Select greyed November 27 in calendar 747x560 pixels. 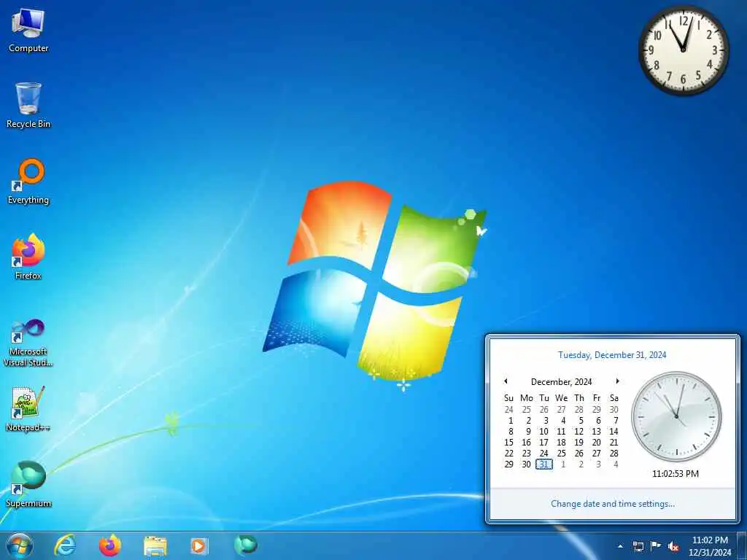tap(562, 410)
